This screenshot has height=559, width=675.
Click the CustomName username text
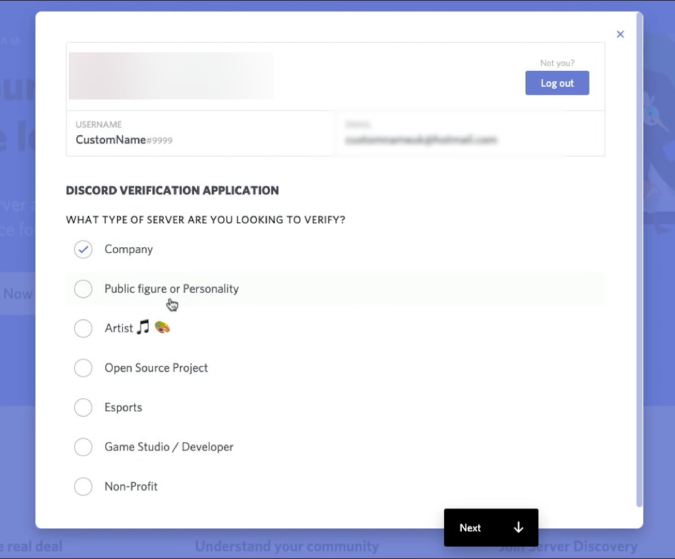point(111,140)
